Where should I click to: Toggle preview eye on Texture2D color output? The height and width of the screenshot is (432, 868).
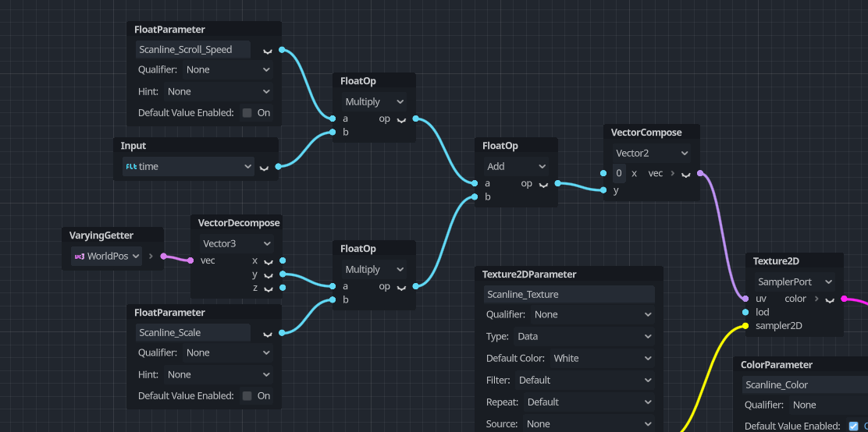(x=830, y=299)
